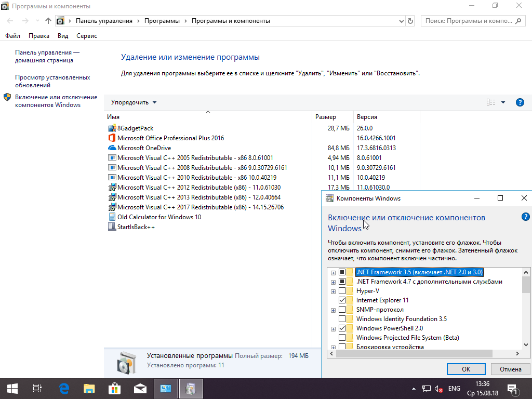Open the Сервис menu

pos(87,36)
